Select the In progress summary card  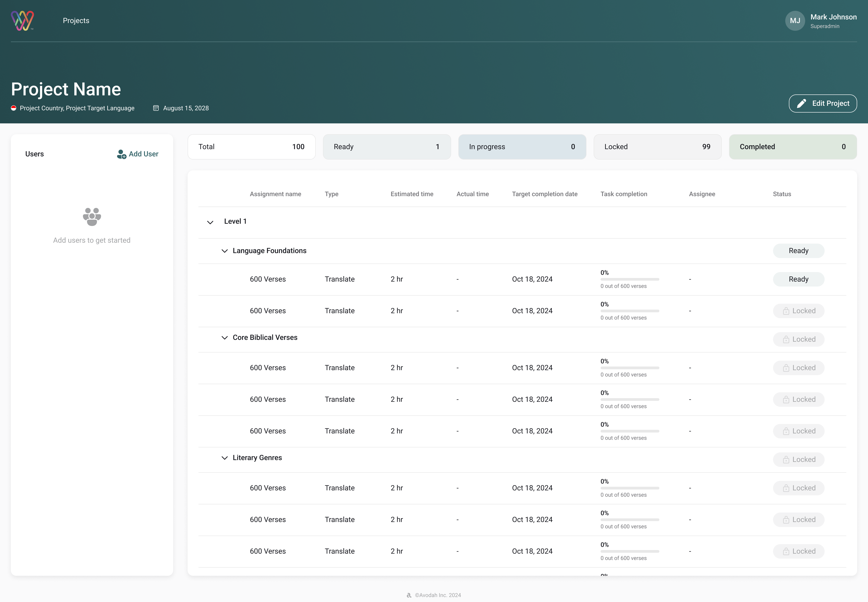522,147
